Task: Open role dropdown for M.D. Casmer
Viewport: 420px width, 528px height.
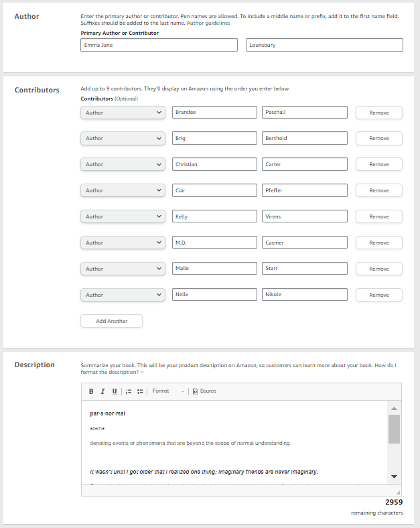Action: 123,243
